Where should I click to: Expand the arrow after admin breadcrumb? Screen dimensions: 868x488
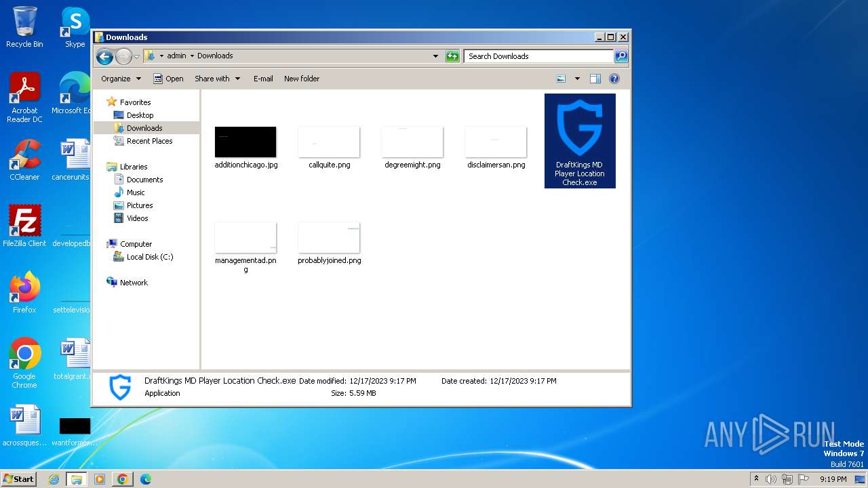click(x=192, y=56)
